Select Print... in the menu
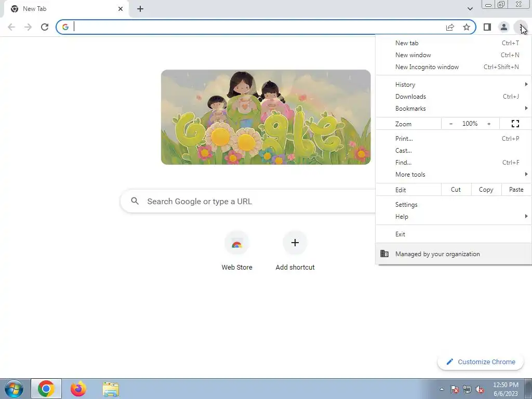This screenshot has width=532, height=399. pyautogui.click(x=454, y=138)
